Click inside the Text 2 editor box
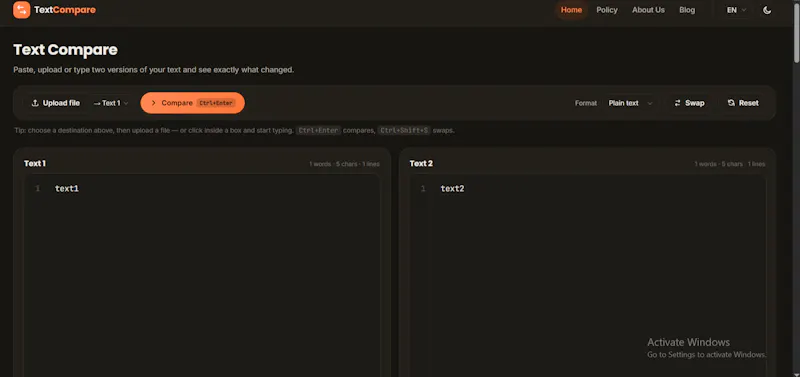This screenshot has height=377, width=800. click(587, 275)
